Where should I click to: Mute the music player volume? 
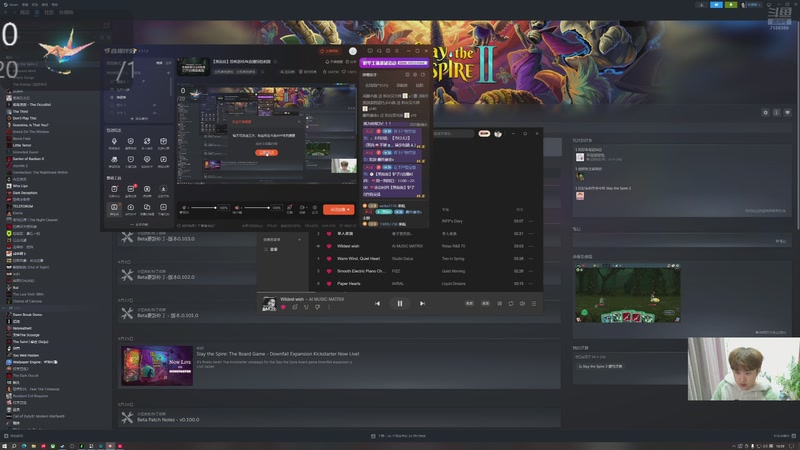point(522,303)
